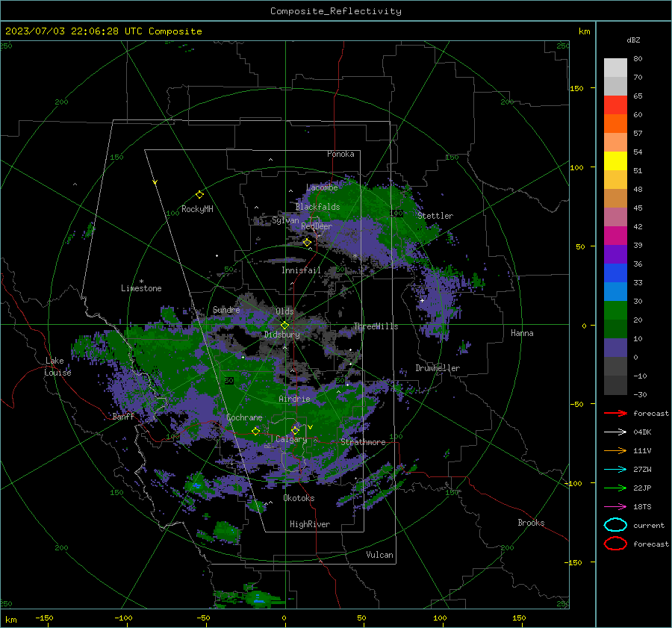Click the Okotoks town label
672x628 pixels.
click(299, 498)
